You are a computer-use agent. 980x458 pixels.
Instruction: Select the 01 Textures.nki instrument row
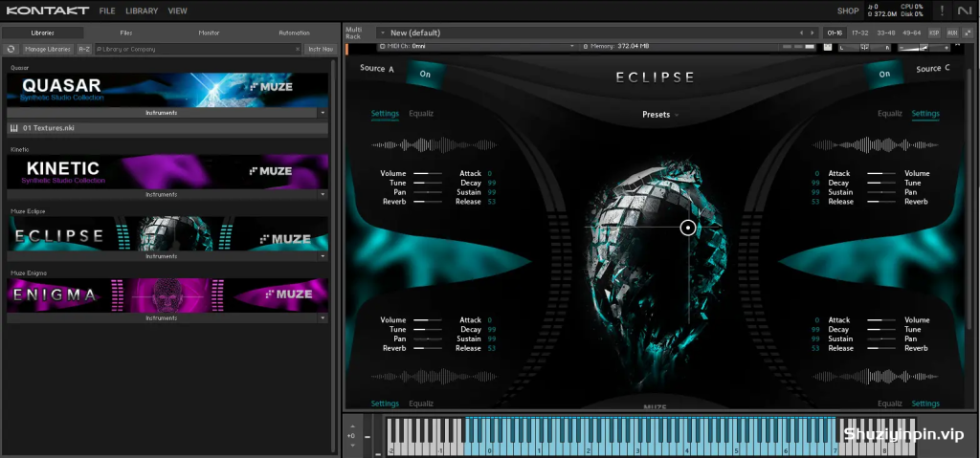(167, 128)
